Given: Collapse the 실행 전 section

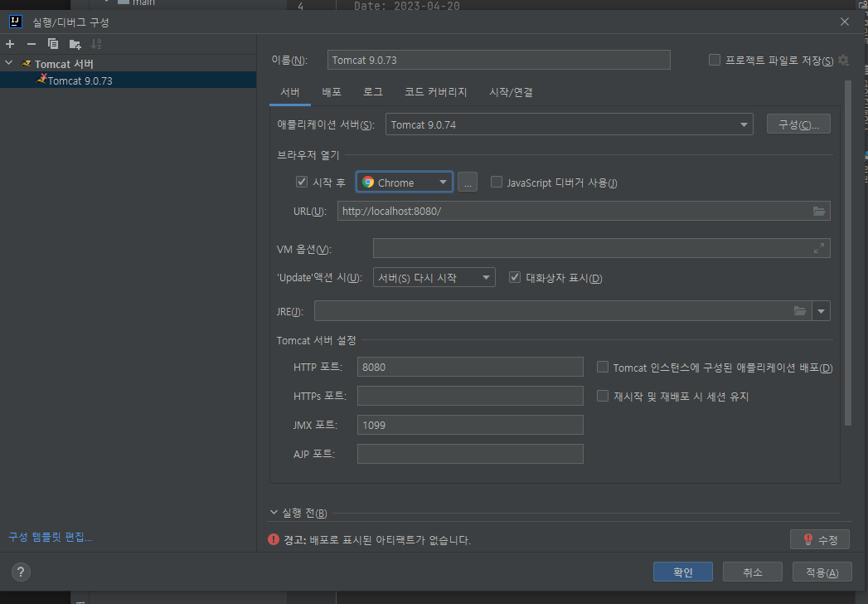Looking at the screenshot, I should point(274,513).
